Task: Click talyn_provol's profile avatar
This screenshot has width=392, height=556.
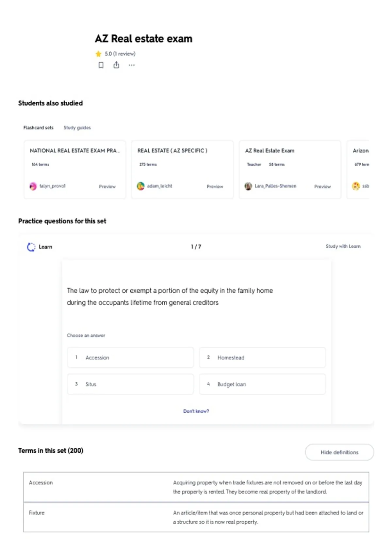Action: (x=33, y=186)
